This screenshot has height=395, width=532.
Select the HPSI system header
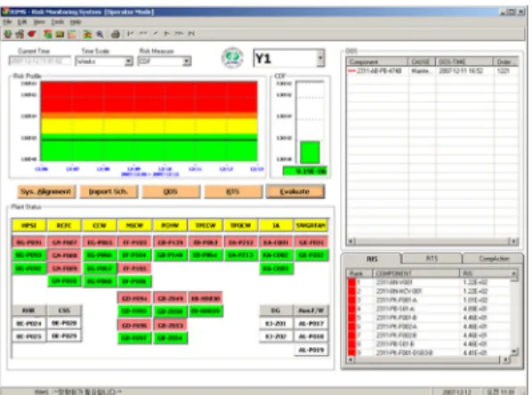[28, 225]
